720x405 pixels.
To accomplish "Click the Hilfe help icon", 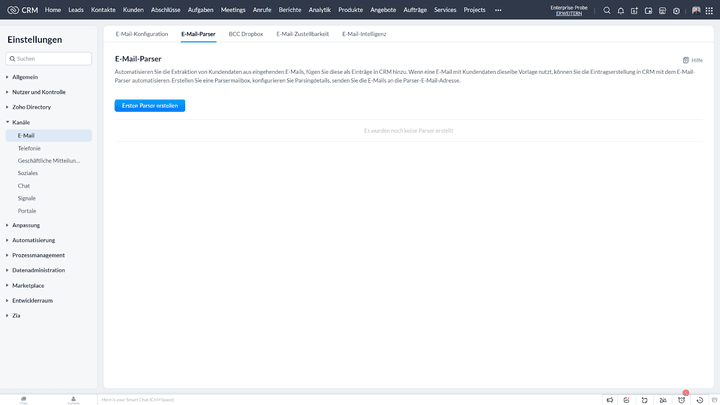I will tap(692, 60).
